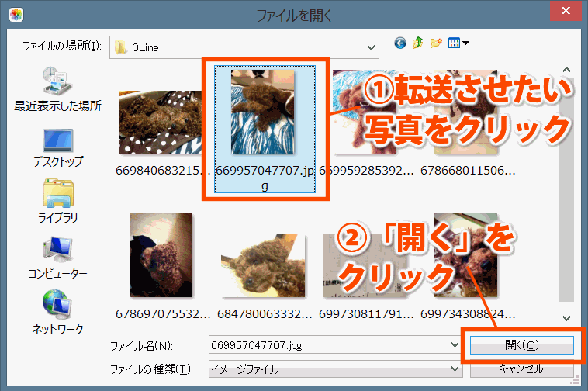This screenshot has width=588, height=391.
Task: Expand the ファイル名 dropdown list
Action: coord(454,344)
